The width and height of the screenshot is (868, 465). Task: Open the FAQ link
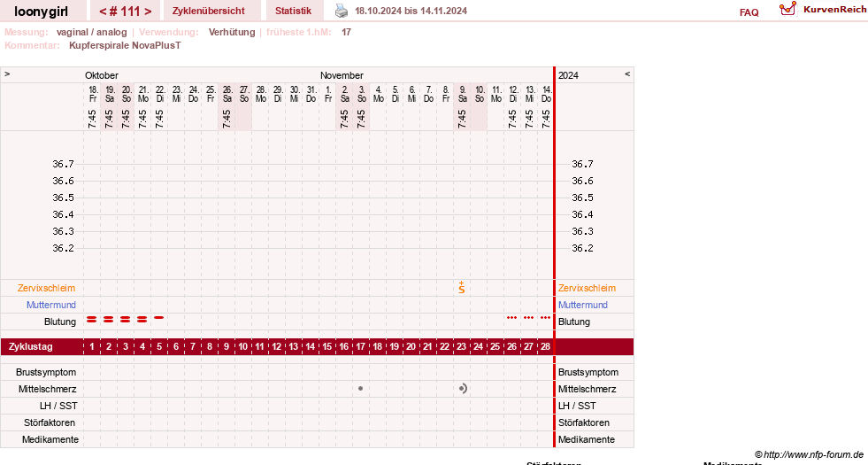[x=749, y=12]
